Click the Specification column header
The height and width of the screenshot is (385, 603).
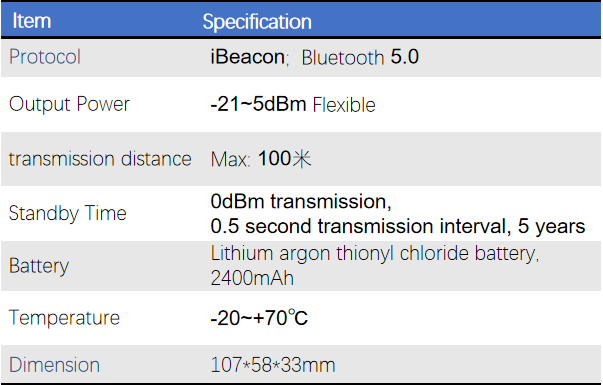point(257,22)
